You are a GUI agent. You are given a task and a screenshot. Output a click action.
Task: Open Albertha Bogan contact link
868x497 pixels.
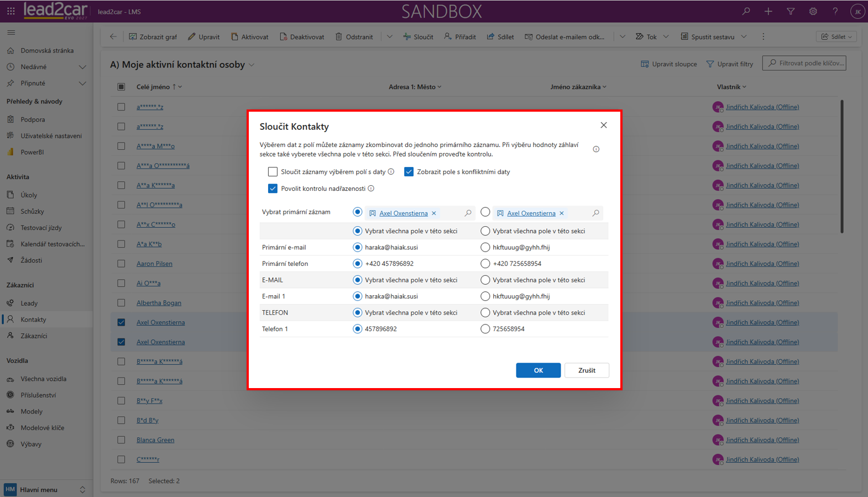click(x=159, y=303)
